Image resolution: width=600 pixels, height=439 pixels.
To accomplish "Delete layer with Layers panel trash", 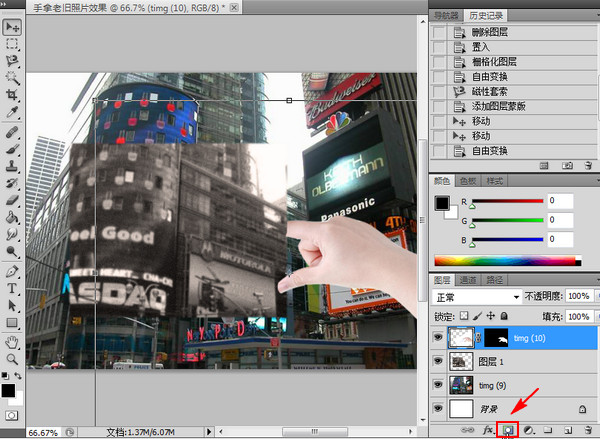I will (589, 430).
